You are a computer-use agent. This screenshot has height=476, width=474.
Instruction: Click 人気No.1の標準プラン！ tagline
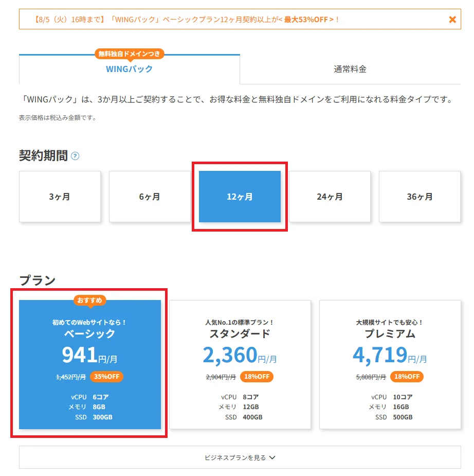pyautogui.click(x=240, y=322)
